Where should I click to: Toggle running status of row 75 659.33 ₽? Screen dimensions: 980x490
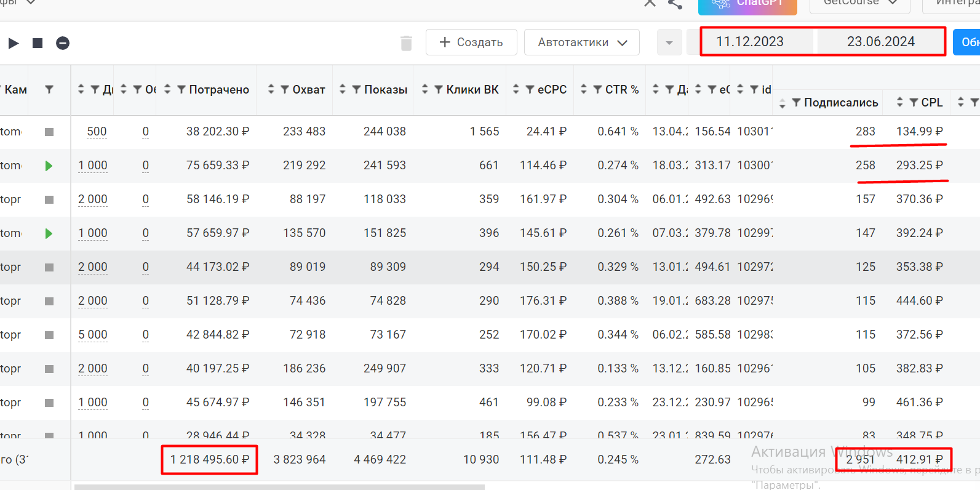click(x=49, y=166)
